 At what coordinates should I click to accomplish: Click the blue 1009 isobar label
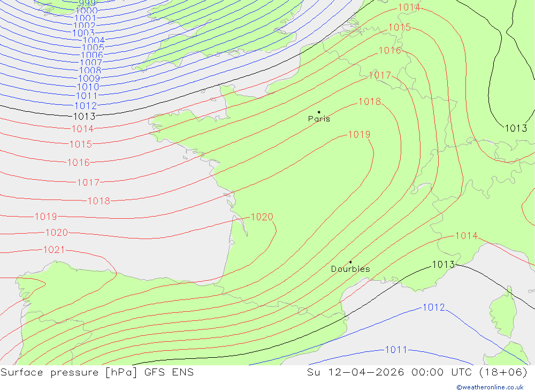click(89, 79)
